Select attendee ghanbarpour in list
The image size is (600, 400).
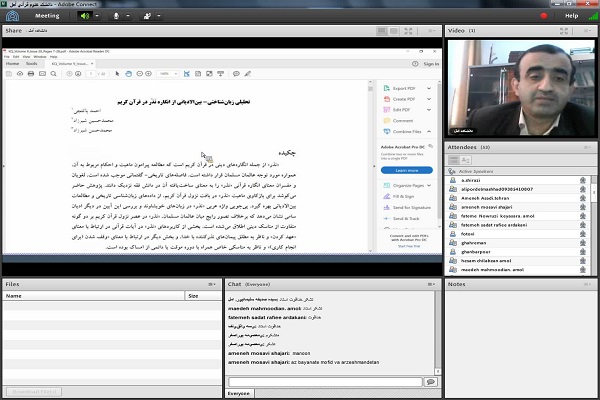pos(518,252)
